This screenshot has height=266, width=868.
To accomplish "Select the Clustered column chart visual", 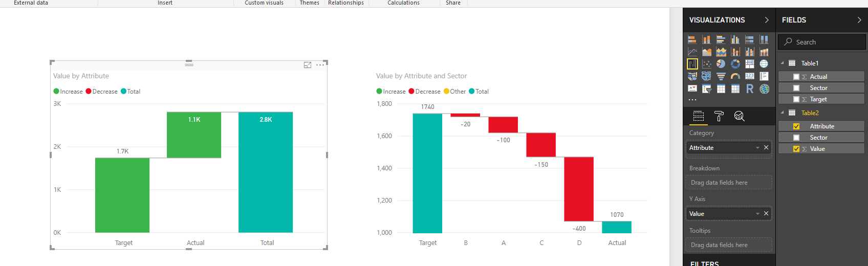I will pyautogui.click(x=735, y=39).
